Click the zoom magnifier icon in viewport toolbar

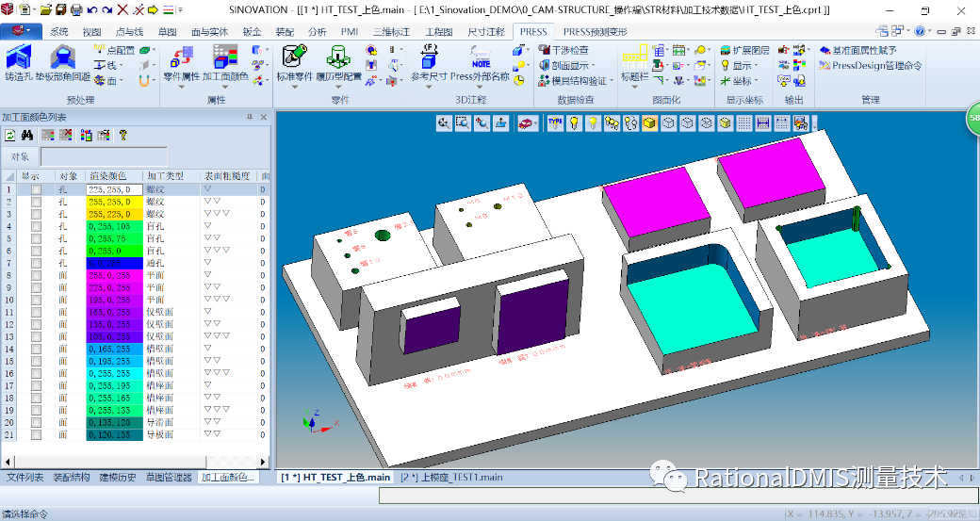tap(444, 123)
